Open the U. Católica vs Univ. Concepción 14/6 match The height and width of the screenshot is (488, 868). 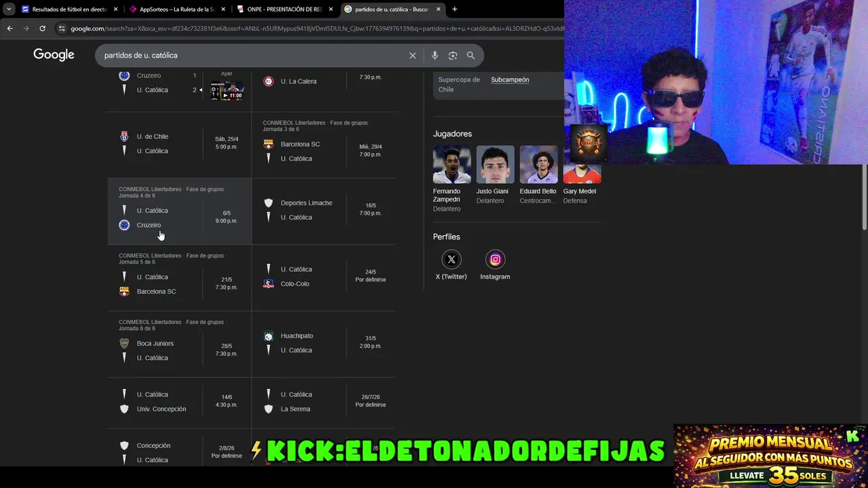click(x=179, y=402)
